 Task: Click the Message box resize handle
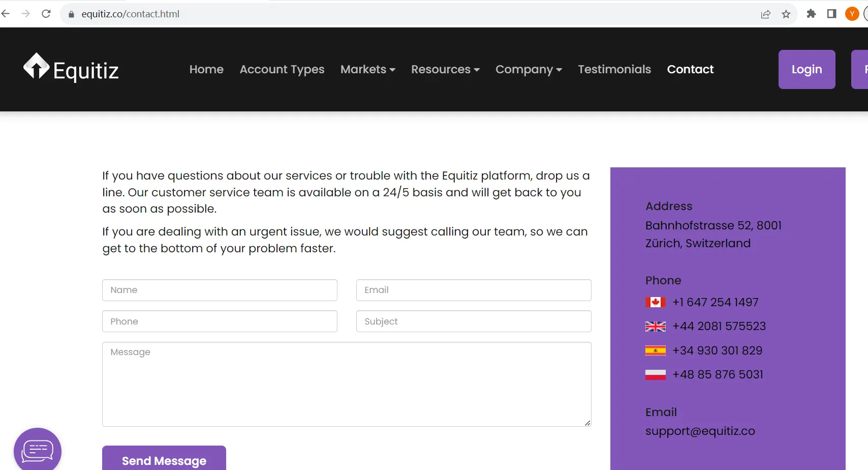click(x=587, y=423)
